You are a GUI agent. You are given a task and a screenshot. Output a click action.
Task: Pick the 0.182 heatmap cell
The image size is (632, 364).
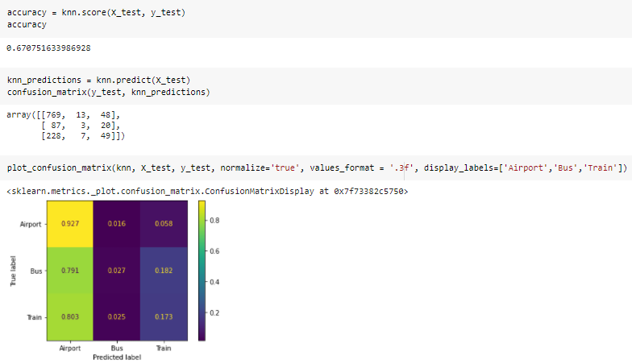[x=164, y=271]
